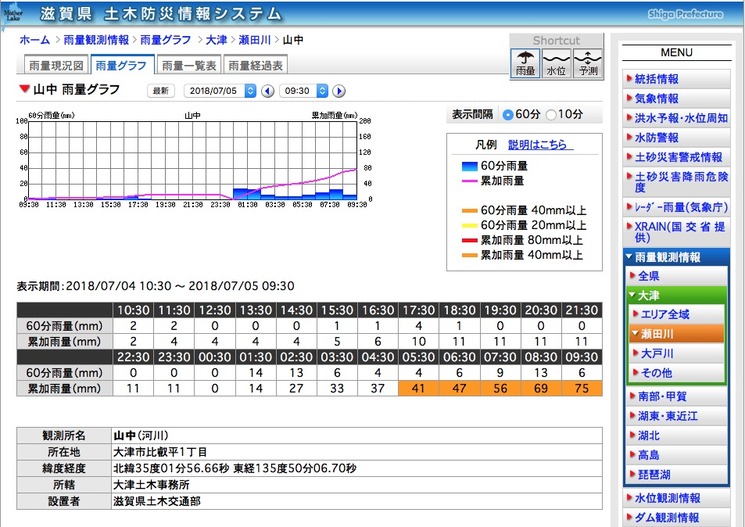Click the 01:30 table column header
745x527 pixels.
click(256, 357)
